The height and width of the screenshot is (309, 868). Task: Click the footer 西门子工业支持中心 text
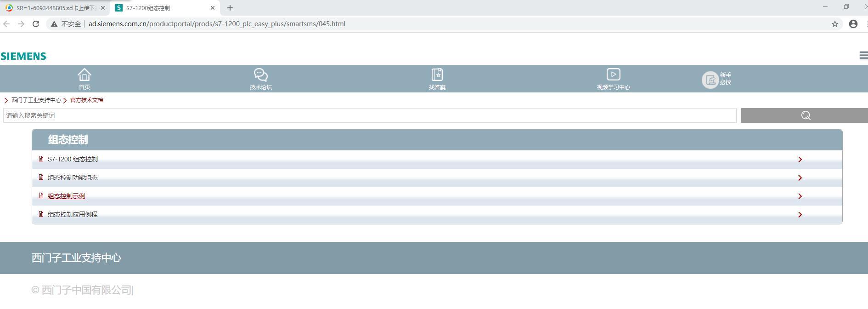point(76,258)
